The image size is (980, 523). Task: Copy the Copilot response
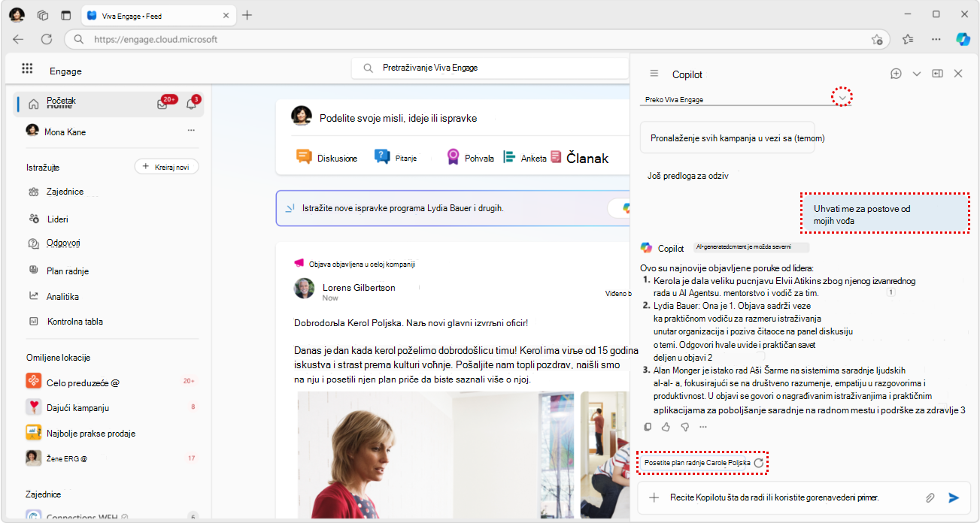(x=648, y=427)
